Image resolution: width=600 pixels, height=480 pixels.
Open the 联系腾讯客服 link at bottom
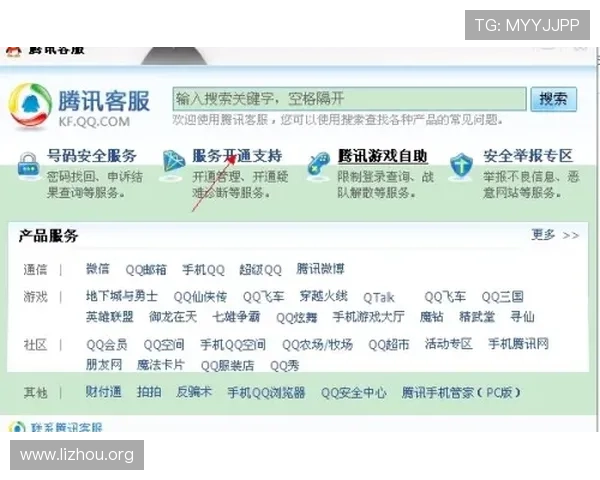[x=67, y=427]
